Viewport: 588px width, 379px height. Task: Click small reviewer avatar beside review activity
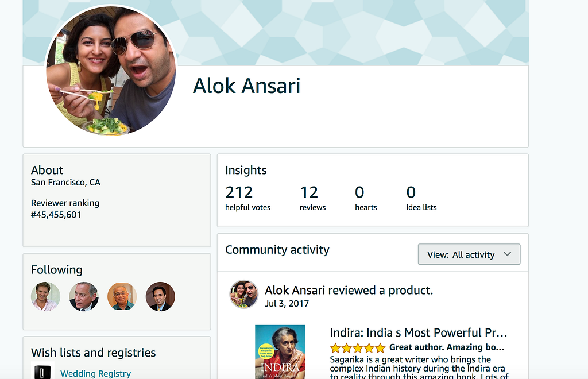pos(244,295)
